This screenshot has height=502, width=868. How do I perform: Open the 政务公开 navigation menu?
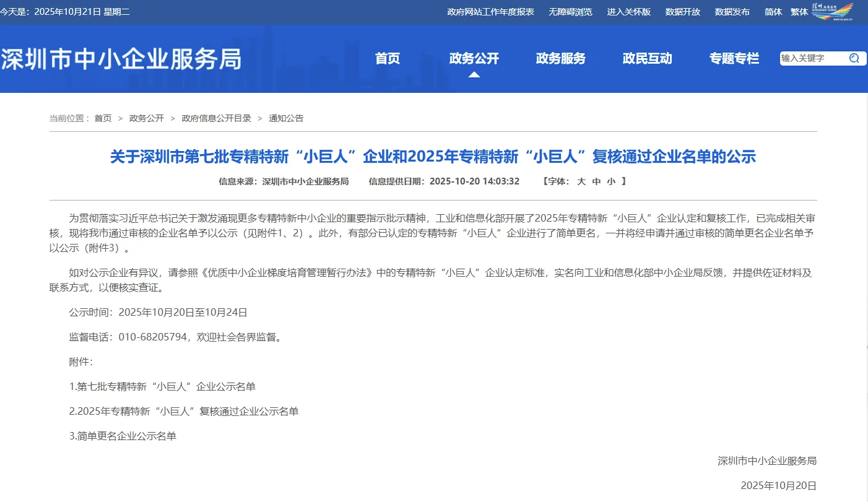474,58
